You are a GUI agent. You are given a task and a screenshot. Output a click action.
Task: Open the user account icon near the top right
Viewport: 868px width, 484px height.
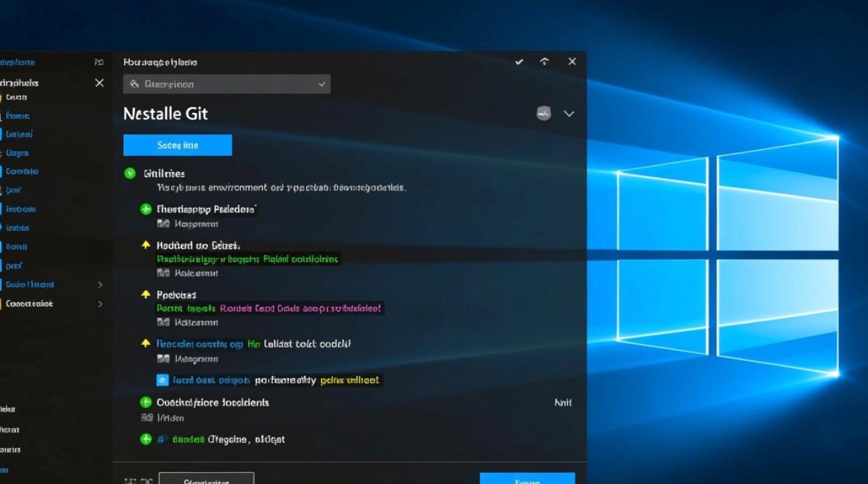543,114
